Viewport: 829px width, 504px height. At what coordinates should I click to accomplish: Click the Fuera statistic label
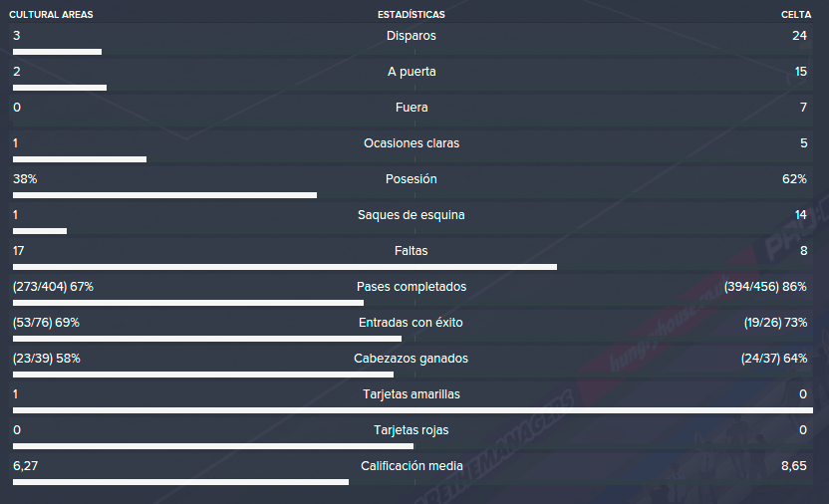tap(412, 108)
